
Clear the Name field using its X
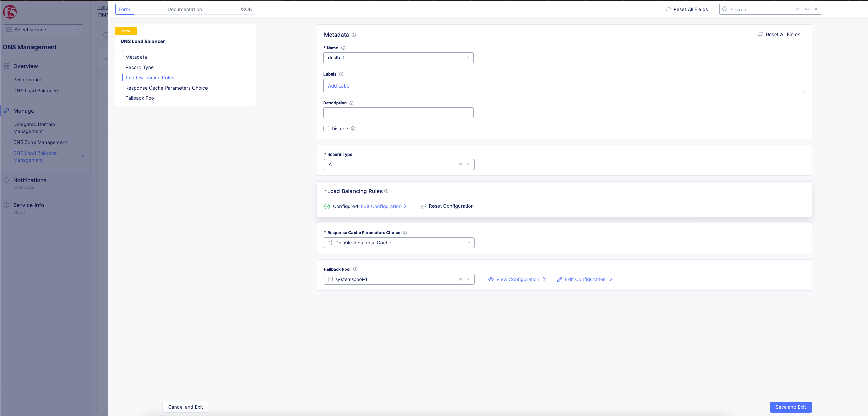pos(468,57)
